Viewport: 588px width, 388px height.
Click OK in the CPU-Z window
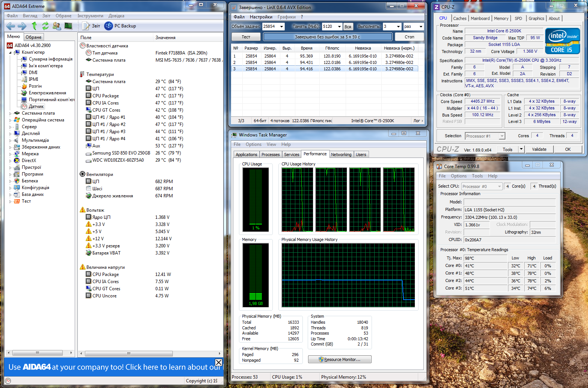pos(568,149)
